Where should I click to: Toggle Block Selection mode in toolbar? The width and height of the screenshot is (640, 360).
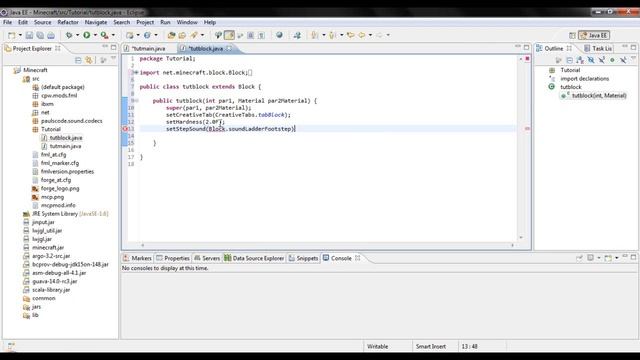coord(251,36)
